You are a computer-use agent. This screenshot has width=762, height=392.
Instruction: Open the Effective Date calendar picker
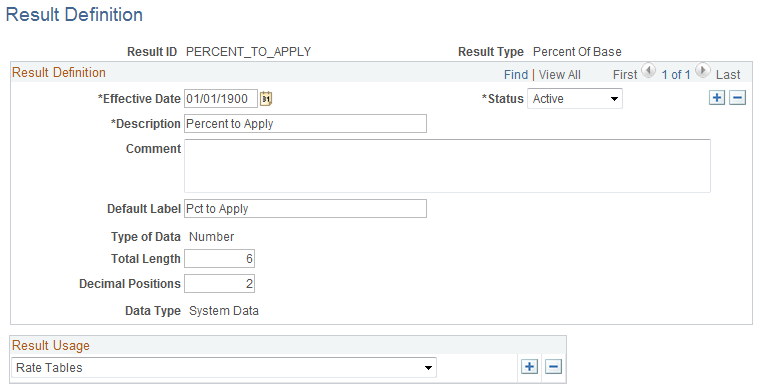[x=266, y=99]
